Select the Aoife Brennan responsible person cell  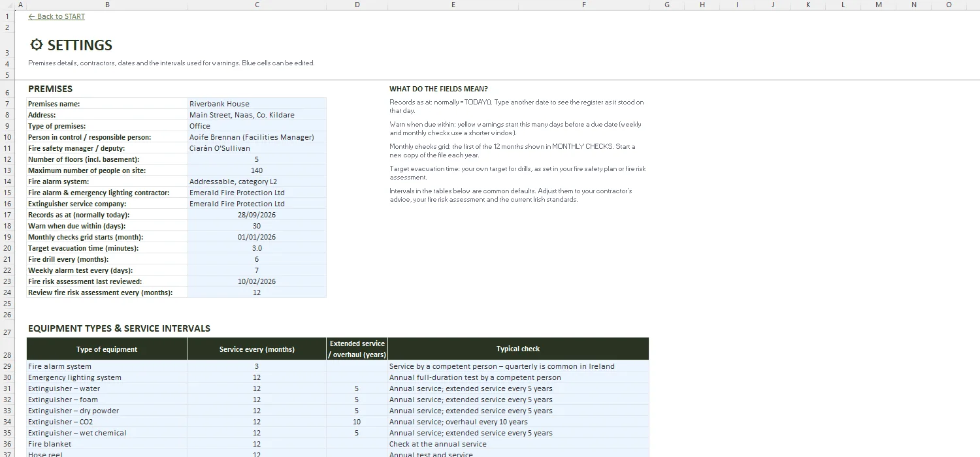coord(257,137)
